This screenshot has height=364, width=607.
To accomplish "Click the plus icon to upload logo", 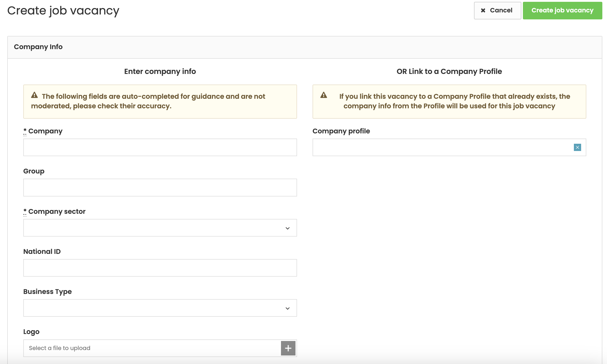I will coord(288,348).
